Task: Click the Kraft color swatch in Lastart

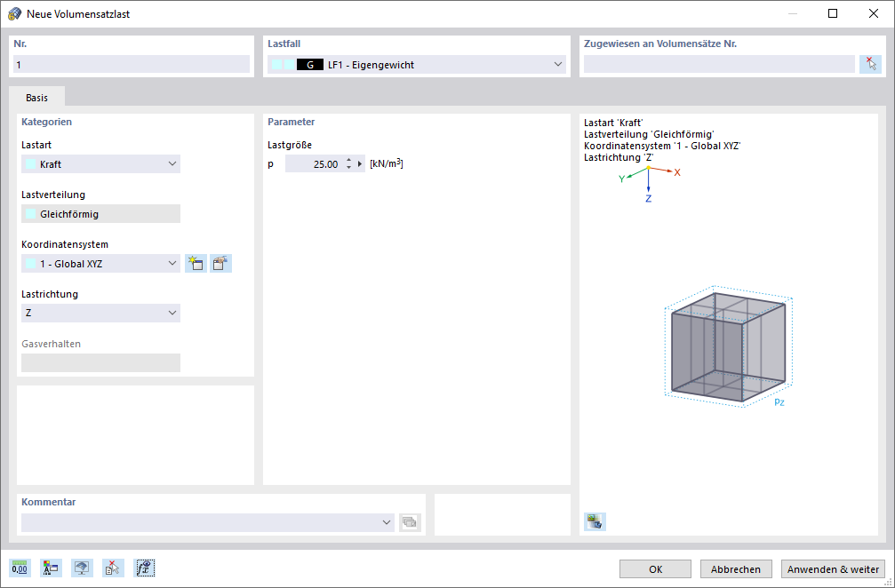Action: coord(31,164)
